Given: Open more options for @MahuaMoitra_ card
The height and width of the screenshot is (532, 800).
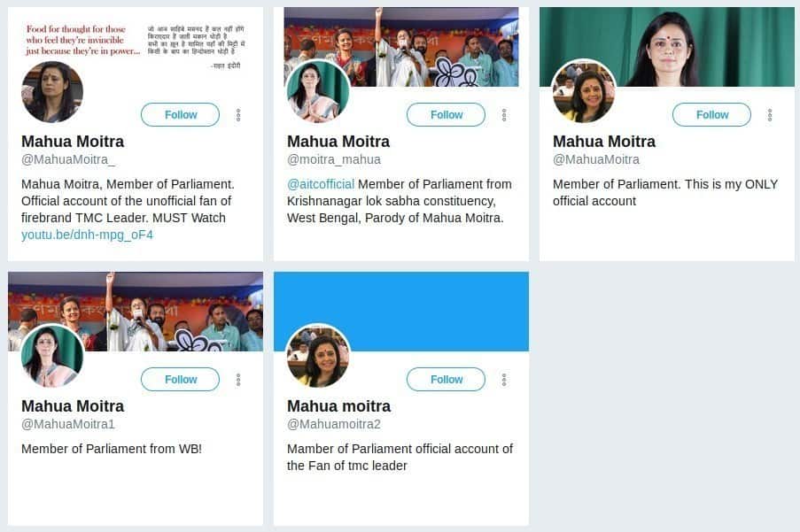Looking at the screenshot, I should click(238, 115).
